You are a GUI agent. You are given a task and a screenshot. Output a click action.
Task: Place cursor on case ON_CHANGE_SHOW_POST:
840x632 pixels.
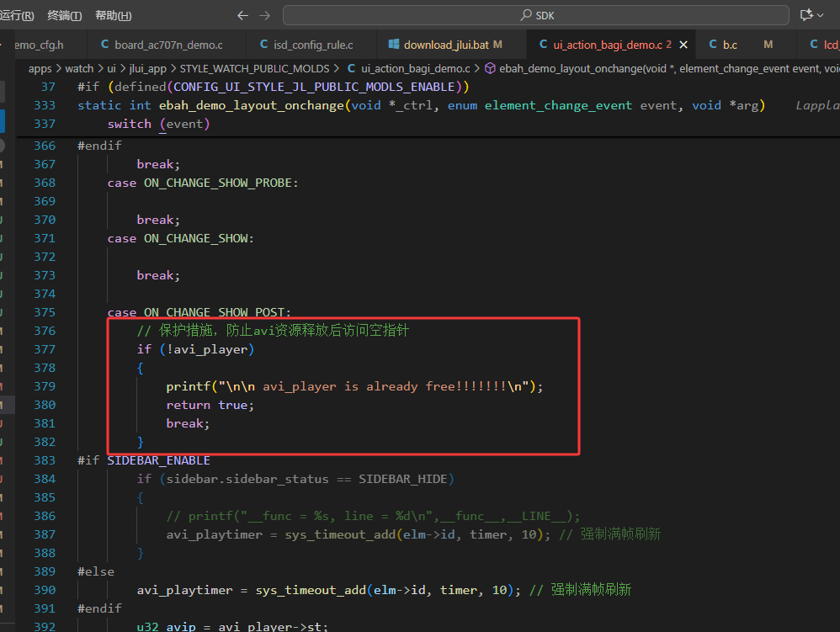click(x=199, y=312)
